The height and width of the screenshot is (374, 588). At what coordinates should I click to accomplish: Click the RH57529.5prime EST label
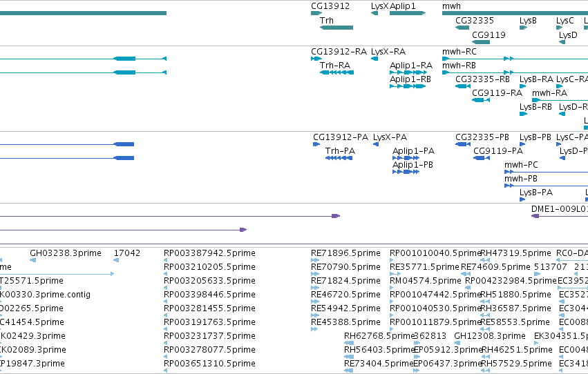[x=516, y=364]
